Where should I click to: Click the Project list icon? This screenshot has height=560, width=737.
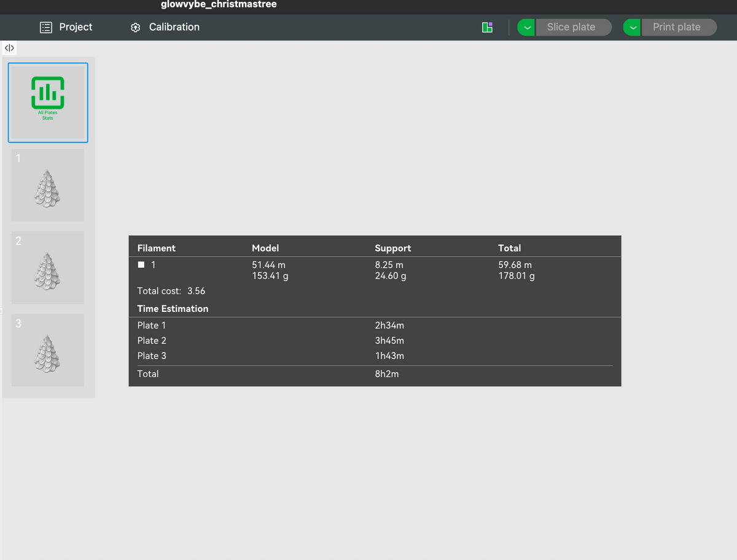pos(45,28)
